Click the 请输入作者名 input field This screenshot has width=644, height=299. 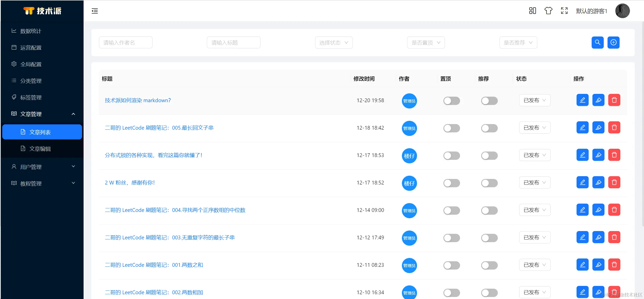[x=125, y=42]
